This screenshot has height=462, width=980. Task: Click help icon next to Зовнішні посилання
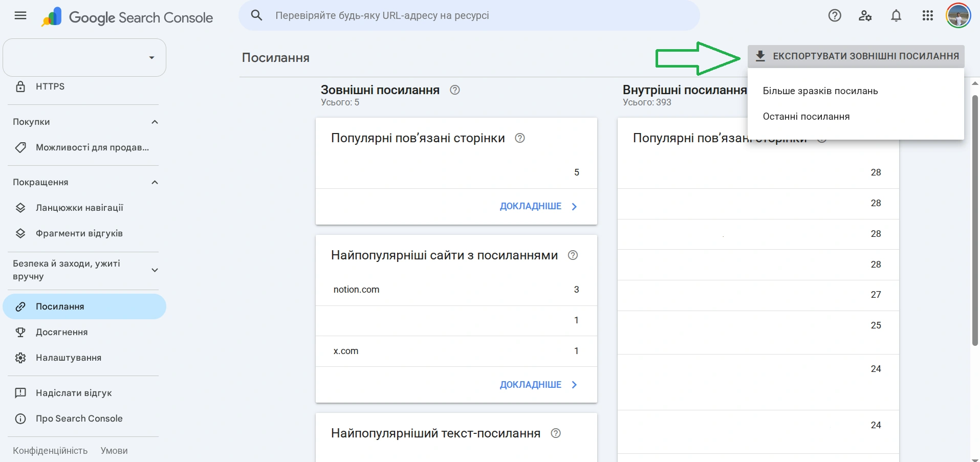click(454, 90)
